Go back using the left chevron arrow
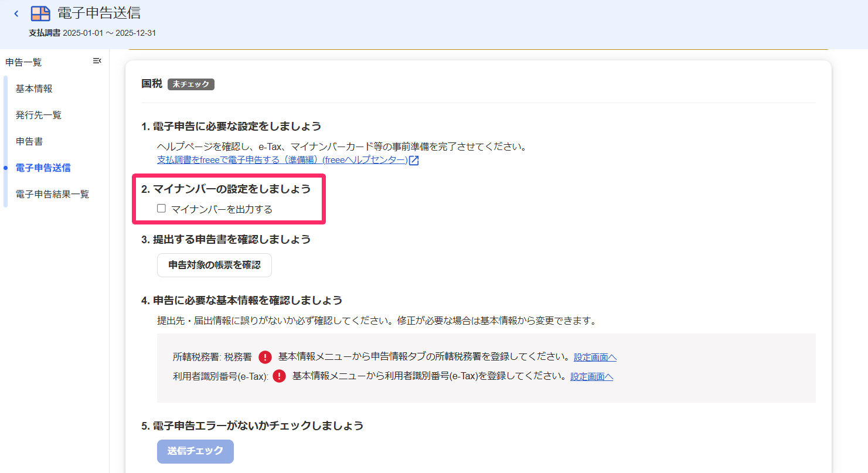The width and height of the screenshot is (868, 473). click(16, 13)
